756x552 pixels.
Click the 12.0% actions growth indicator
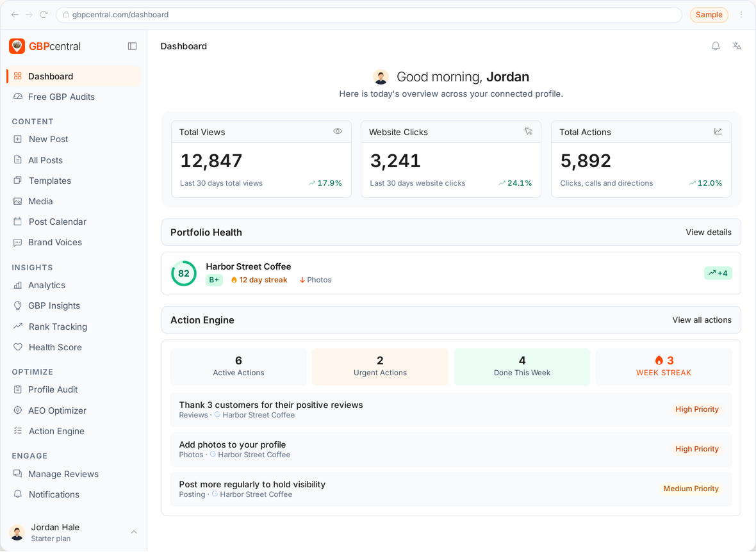point(705,183)
